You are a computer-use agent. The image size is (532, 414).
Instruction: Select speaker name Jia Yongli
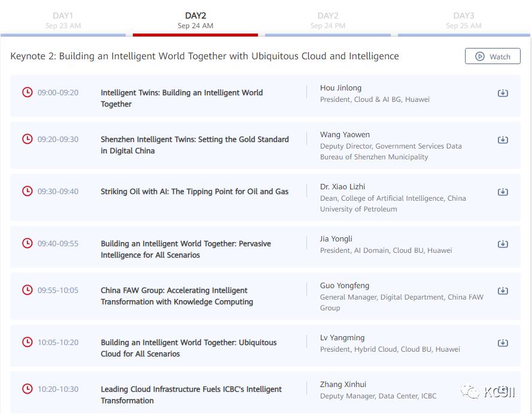336,239
